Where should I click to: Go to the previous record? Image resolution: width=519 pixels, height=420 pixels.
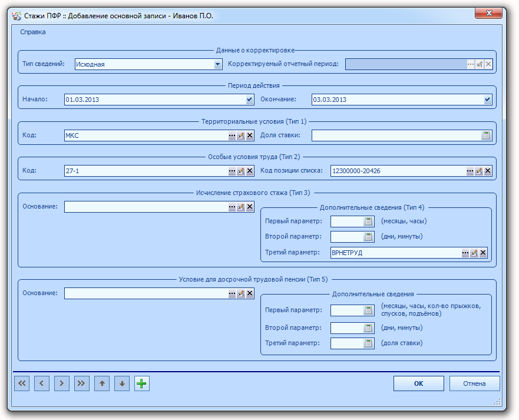[42, 383]
